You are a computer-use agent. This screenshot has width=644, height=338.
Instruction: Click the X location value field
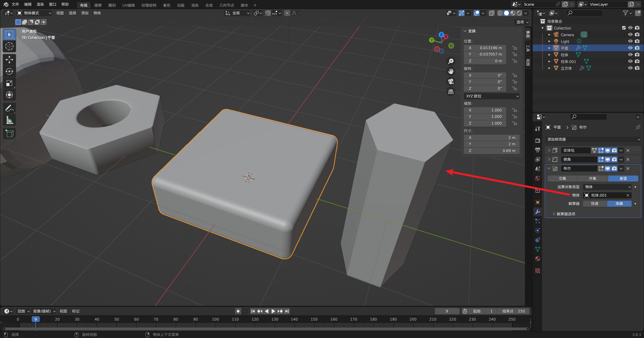pyautogui.click(x=485, y=48)
